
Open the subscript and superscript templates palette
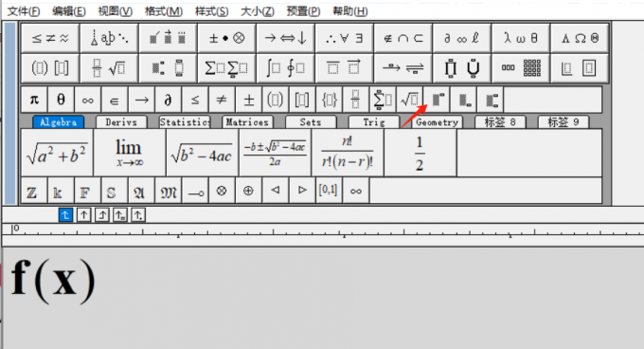(x=168, y=68)
